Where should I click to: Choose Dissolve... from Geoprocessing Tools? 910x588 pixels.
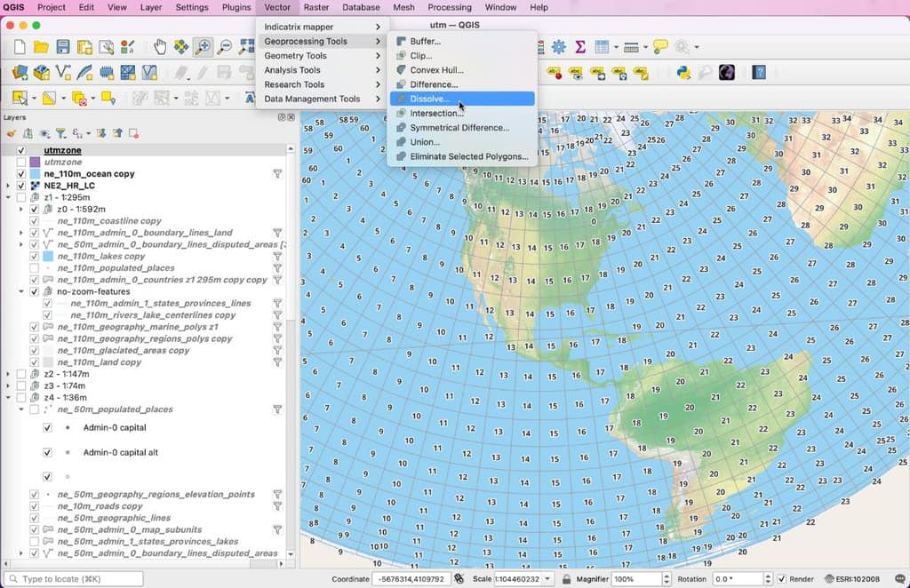click(462, 99)
